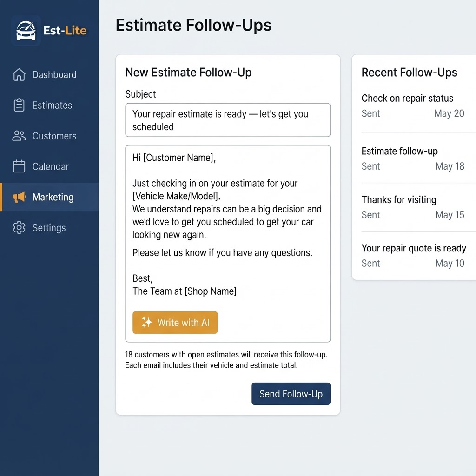476x476 pixels.
Task: Go to Estimates in the sidebar
Action: point(49,106)
